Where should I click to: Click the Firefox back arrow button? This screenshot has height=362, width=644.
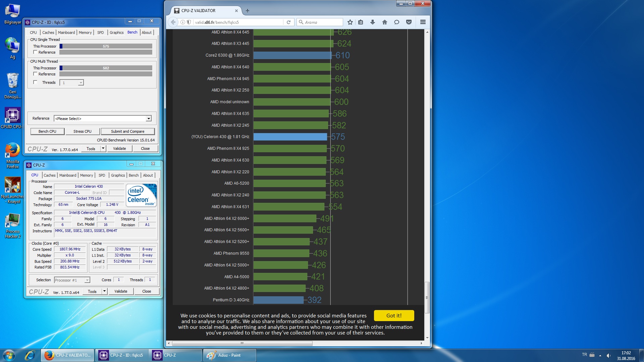[173, 22]
